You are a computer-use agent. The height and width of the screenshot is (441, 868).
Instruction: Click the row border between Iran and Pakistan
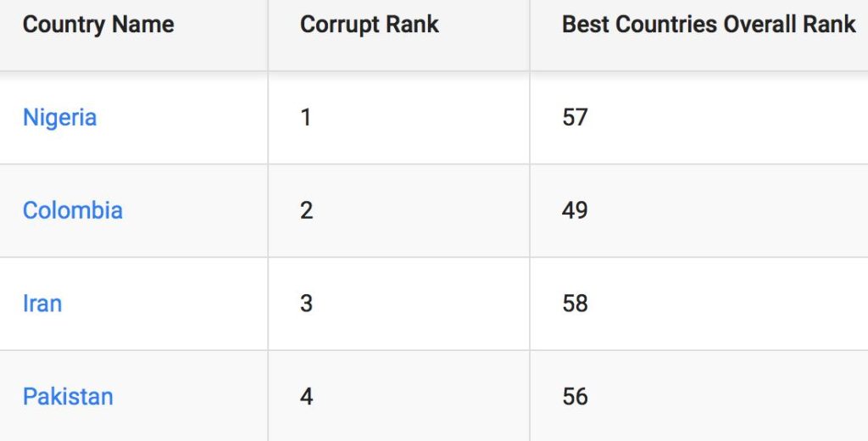tap(424, 350)
